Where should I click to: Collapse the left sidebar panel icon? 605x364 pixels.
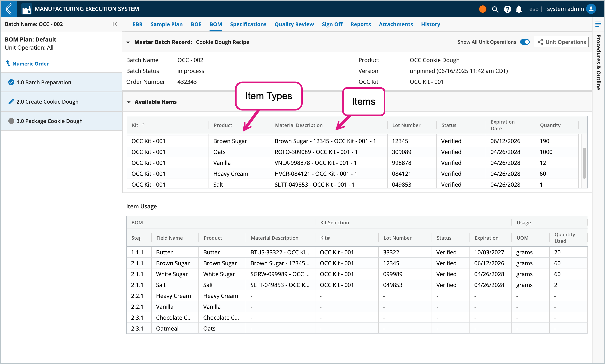[x=115, y=24]
